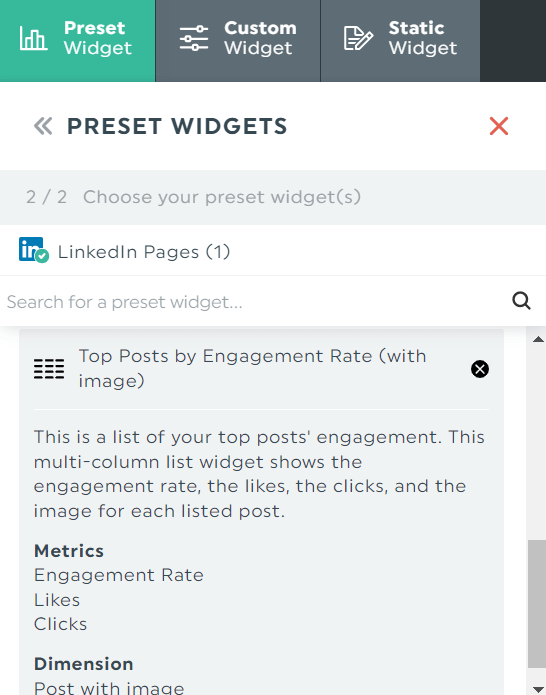Switch to the Static Widget tab

[400, 41]
